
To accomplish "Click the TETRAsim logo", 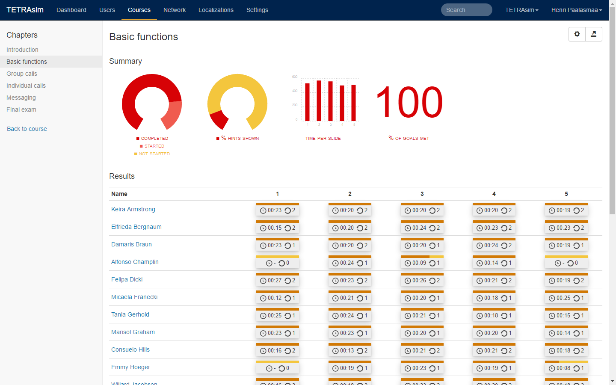I will click(25, 10).
